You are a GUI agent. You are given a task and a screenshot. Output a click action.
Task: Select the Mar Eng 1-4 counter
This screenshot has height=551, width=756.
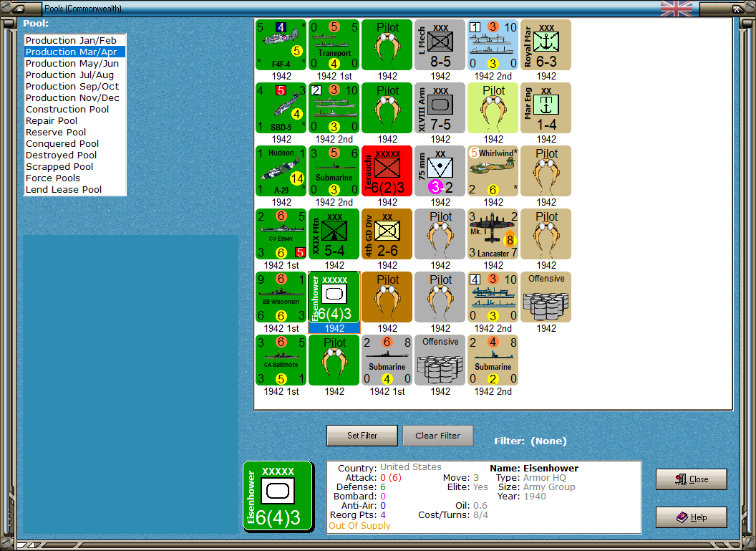pos(546,108)
